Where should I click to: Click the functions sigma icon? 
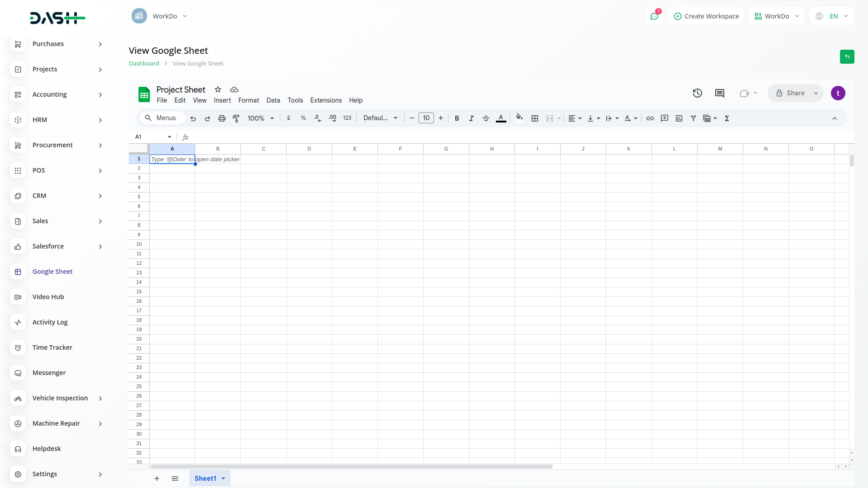[x=727, y=118]
